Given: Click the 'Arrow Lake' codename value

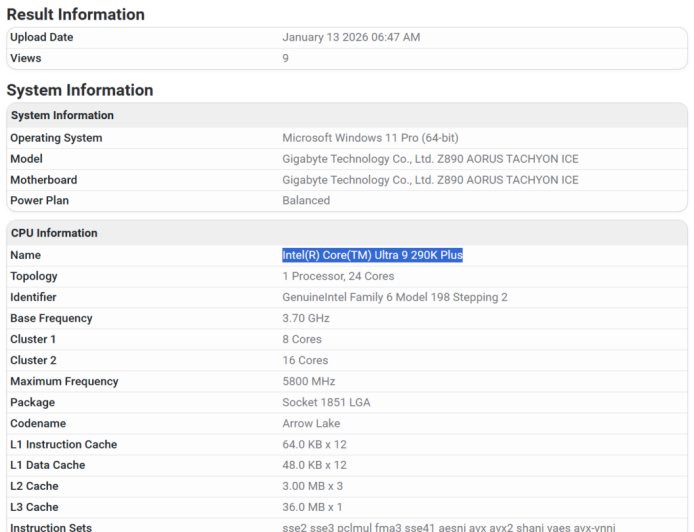Looking at the screenshot, I should pyautogui.click(x=311, y=424).
